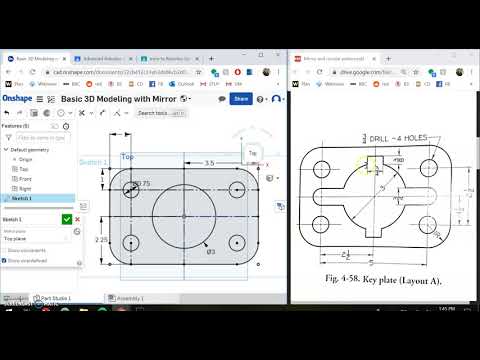Image resolution: width=480 pixels, height=360 pixels.
Task: Cancel Sketch 1 with red X
Action: point(77,219)
